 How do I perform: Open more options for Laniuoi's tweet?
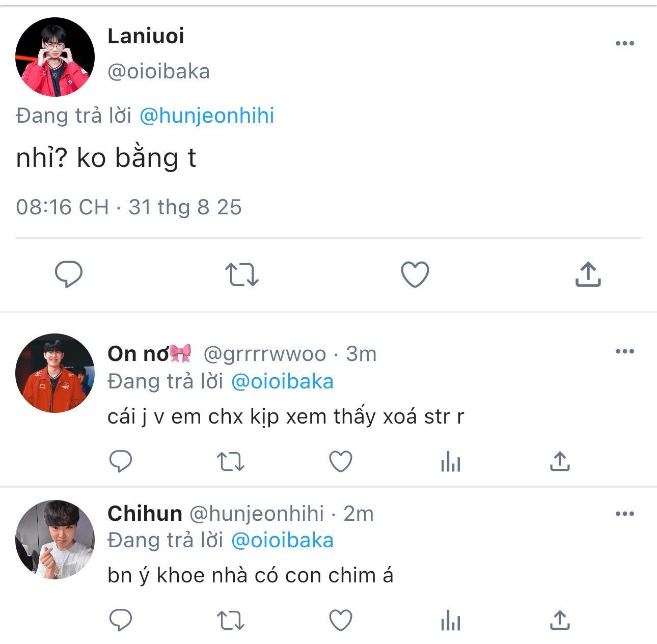624,44
